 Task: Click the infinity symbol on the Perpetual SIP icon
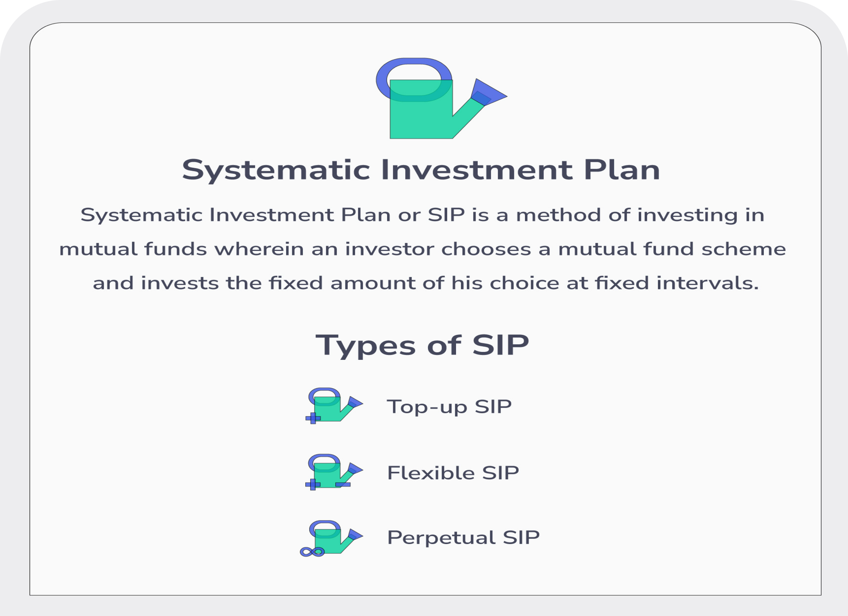(x=312, y=552)
